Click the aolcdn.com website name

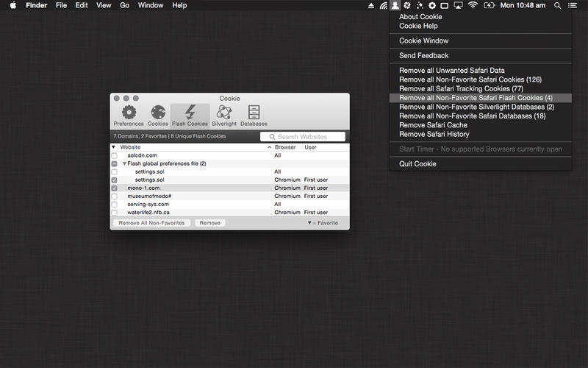click(x=142, y=155)
